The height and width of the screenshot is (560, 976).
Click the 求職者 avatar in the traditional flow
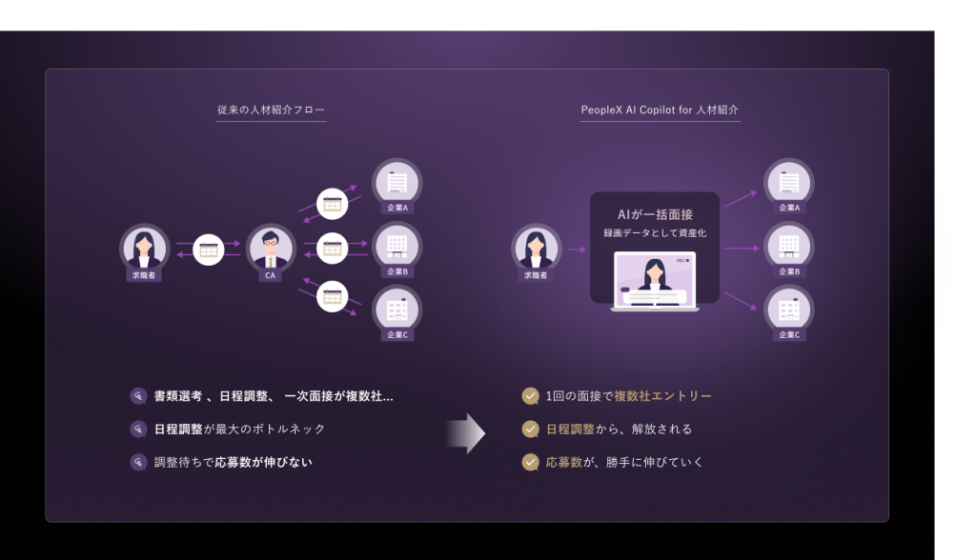[x=144, y=248]
